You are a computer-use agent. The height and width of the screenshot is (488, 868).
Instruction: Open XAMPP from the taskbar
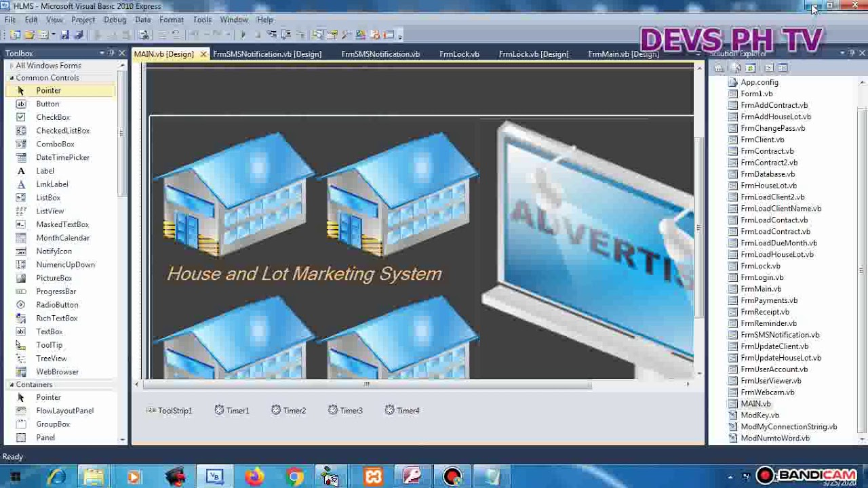point(374,477)
